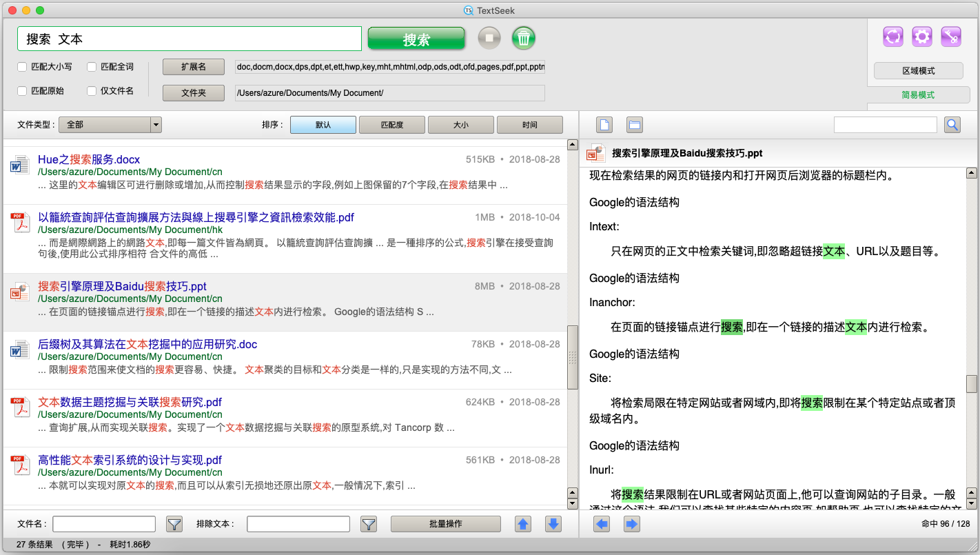Click the magnifier icon in preview search

tap(952, 125)
